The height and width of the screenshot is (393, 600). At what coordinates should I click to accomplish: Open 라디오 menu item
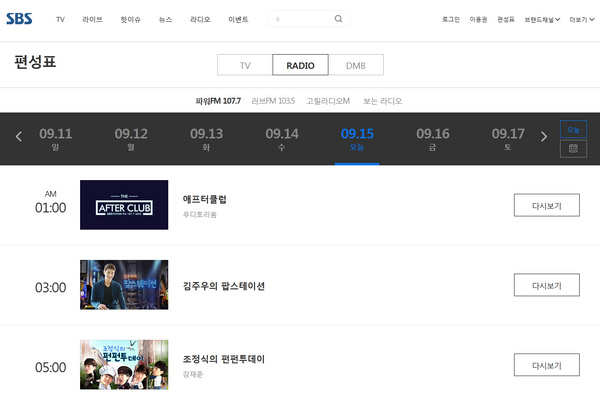pos(200,20)
